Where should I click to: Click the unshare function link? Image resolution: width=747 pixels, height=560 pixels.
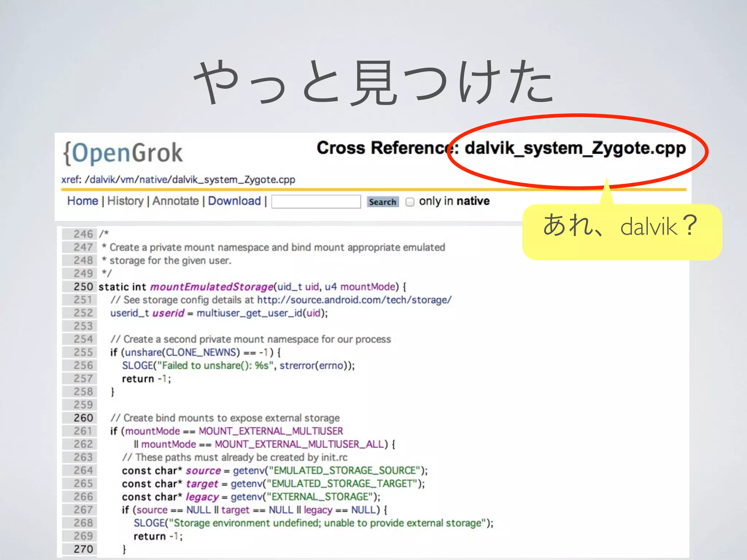[143, 353]
